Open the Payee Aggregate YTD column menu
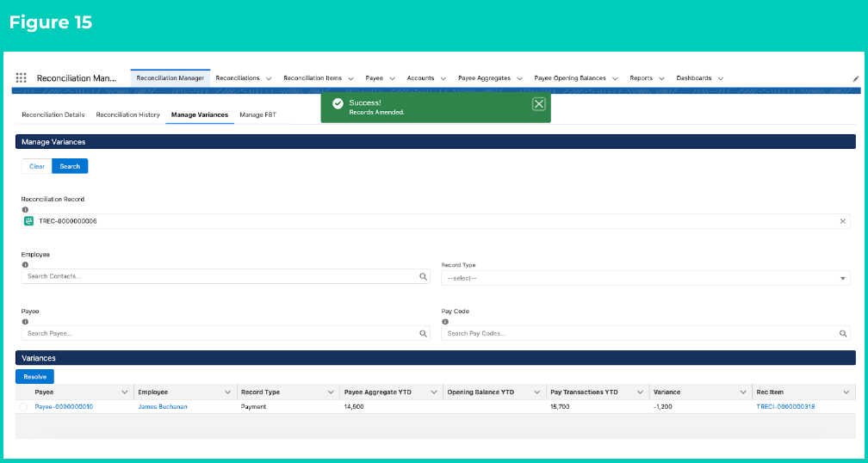 (433, 392)
